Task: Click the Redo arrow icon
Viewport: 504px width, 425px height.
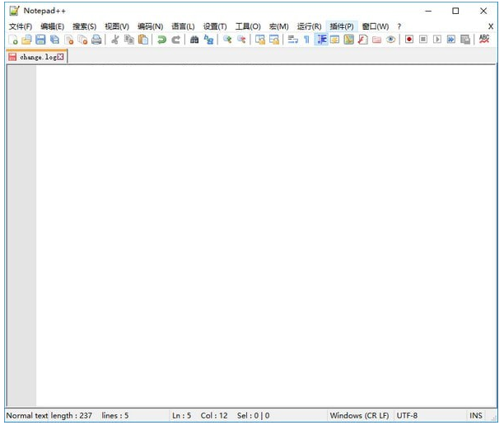Action: point(175,40)
